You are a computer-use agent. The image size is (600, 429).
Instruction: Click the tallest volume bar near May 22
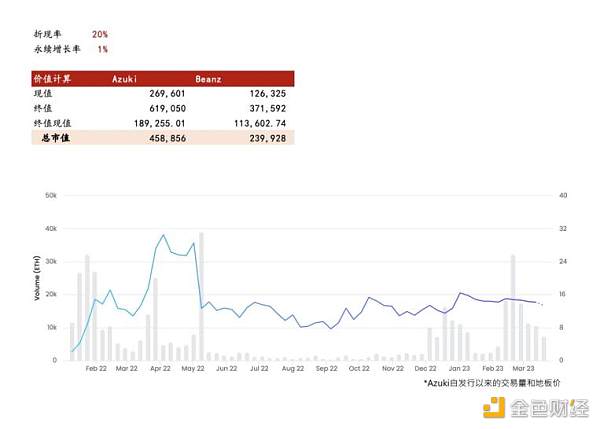click(201, 296)
